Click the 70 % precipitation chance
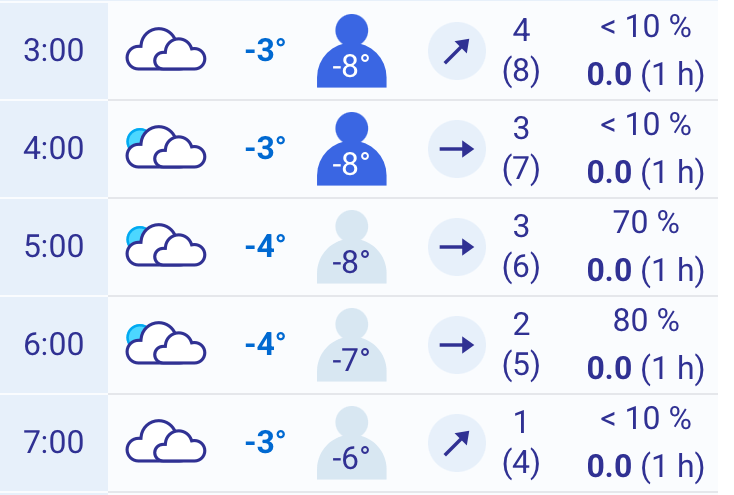 [645, 224]
